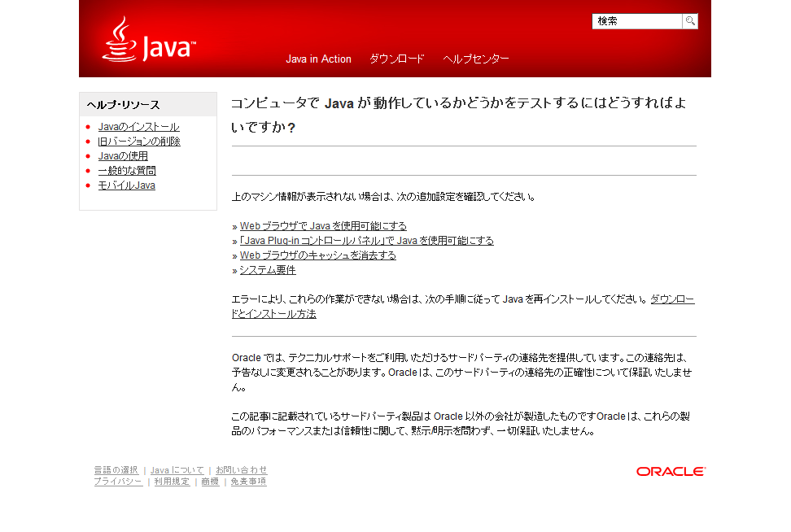Select the 旧バージョンの削除 sidebar link
The width and height of the screenshot is (791, 532).
139,142
